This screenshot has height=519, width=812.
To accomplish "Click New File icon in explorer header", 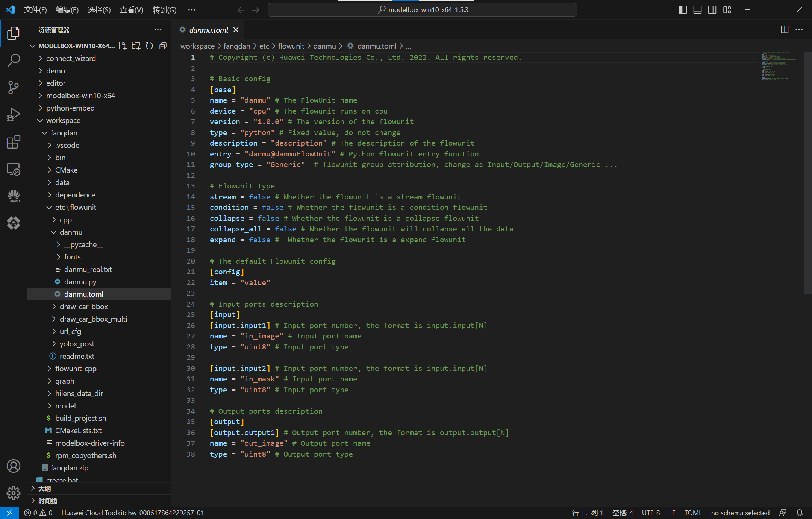I will click(122, 46).
